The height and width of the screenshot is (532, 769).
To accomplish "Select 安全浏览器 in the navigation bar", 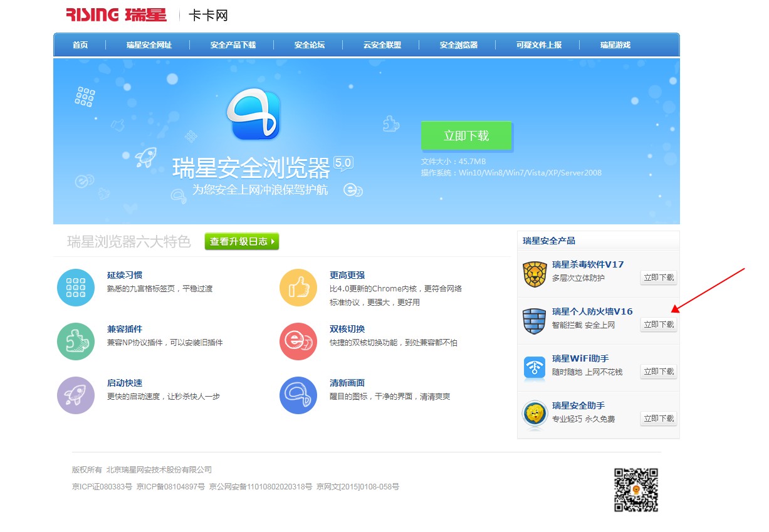I will click(459, 45).
